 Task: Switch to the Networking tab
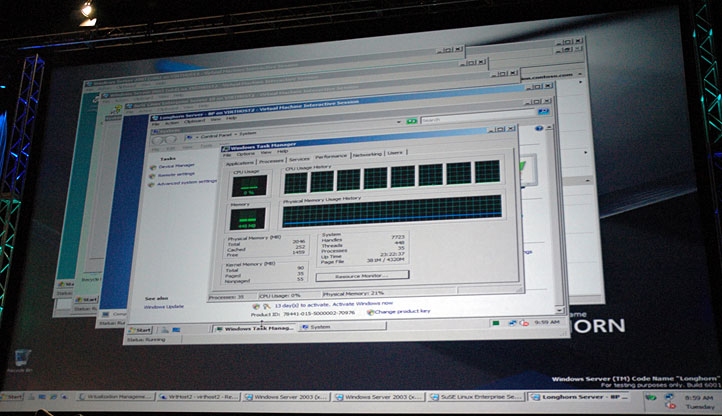tap(367, 154)
